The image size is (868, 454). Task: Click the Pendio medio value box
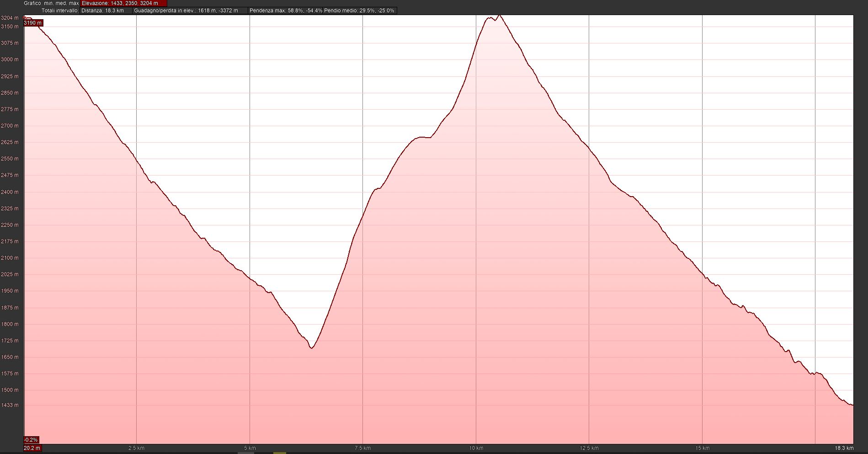coord(360,11)
